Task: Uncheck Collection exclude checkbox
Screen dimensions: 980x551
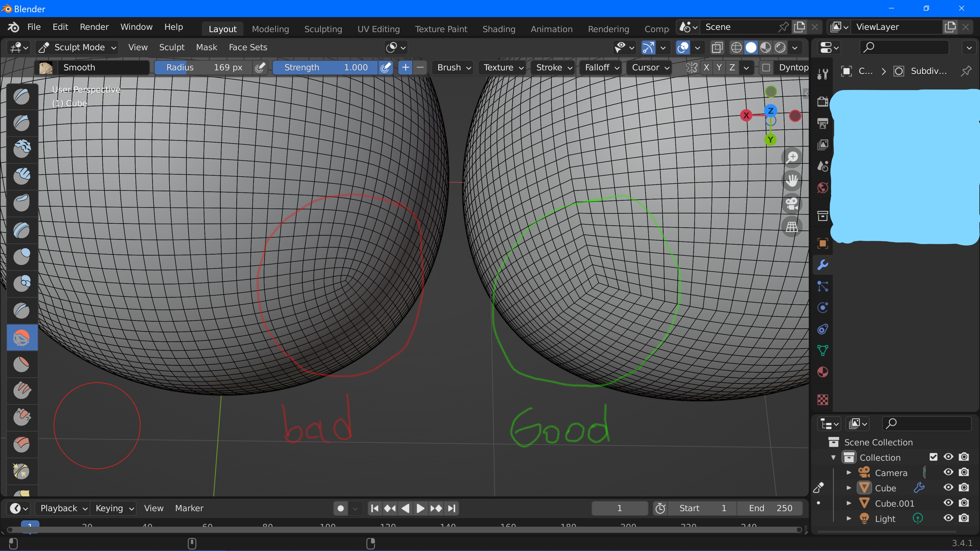Action: point(933,457)
